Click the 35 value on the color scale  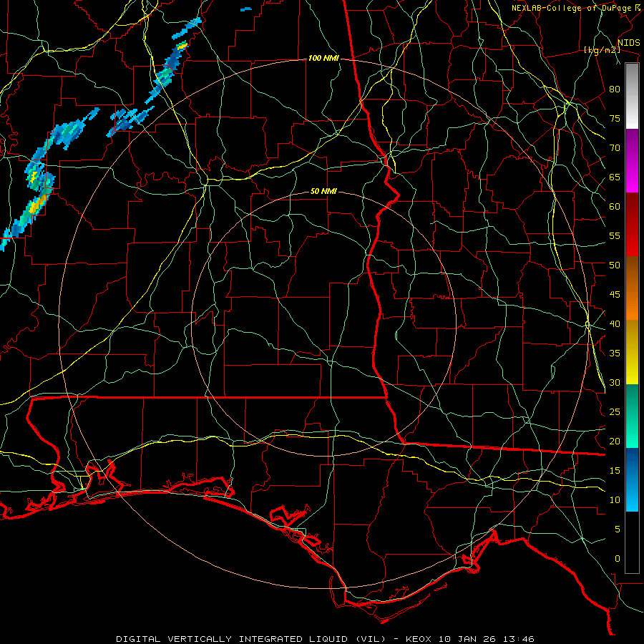pyautogui.click(x=615, y=353)
